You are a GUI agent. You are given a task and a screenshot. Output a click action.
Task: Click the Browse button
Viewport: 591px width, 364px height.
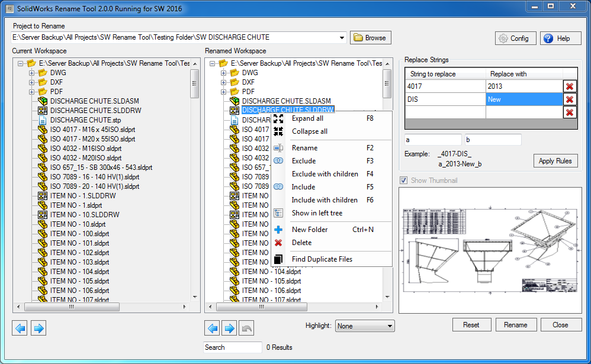(x=371, y=38)
